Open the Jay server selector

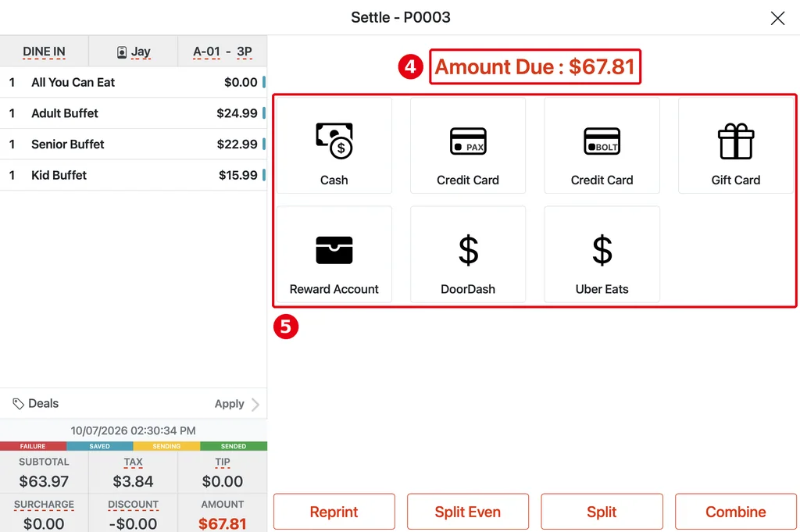[x=133, y=52]
